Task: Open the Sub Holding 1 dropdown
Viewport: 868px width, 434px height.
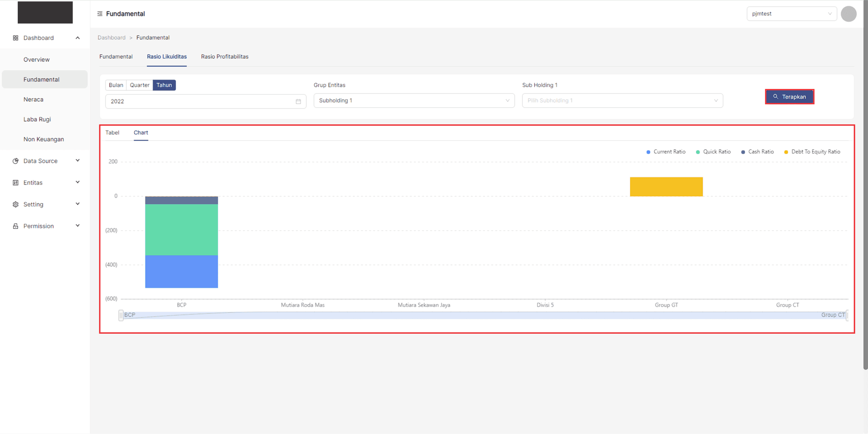Action: [622, 100]
